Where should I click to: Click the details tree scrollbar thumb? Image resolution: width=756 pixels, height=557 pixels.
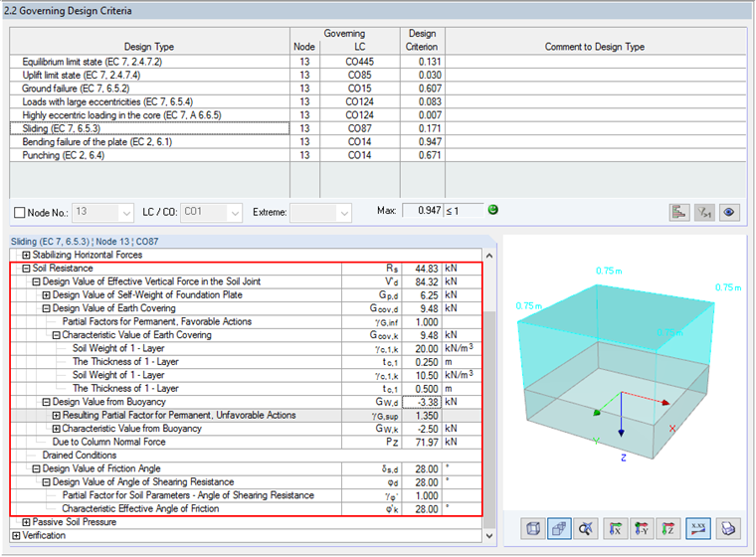point(488,419)
